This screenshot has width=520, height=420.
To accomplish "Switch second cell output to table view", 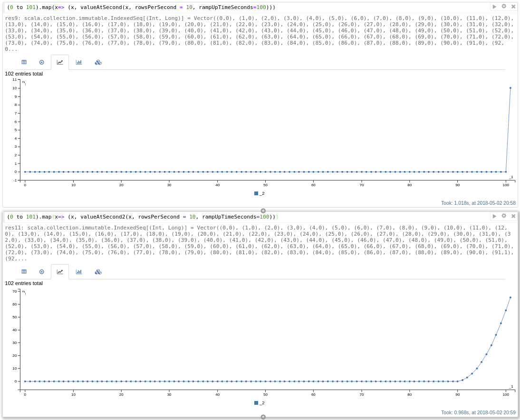I will [x=24, y=271].
